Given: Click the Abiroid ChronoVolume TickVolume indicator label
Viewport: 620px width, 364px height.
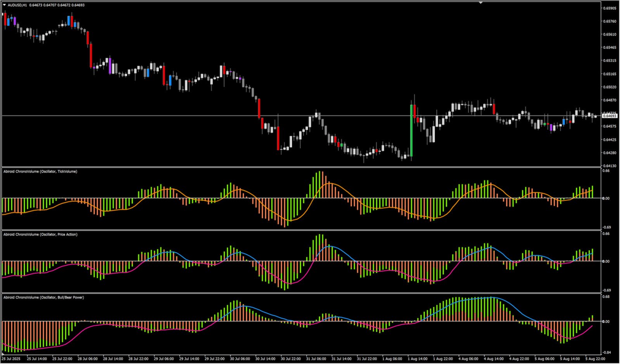Looking at the screenshot, I should click(x=40, y=172).
